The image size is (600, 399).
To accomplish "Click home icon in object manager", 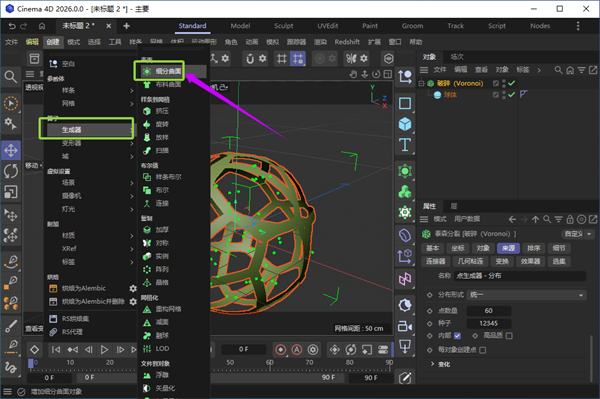I will (x=570, y=70).
